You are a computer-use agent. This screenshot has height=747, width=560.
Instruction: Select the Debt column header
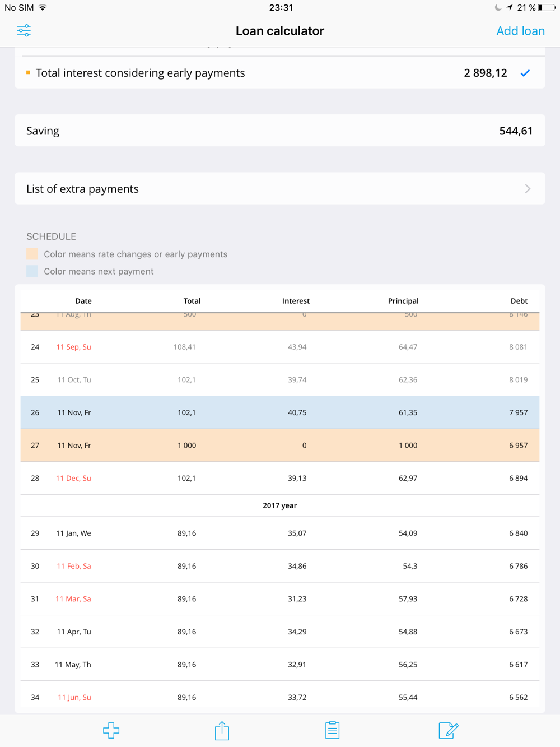pyautogui.click(x=519, y=301)
